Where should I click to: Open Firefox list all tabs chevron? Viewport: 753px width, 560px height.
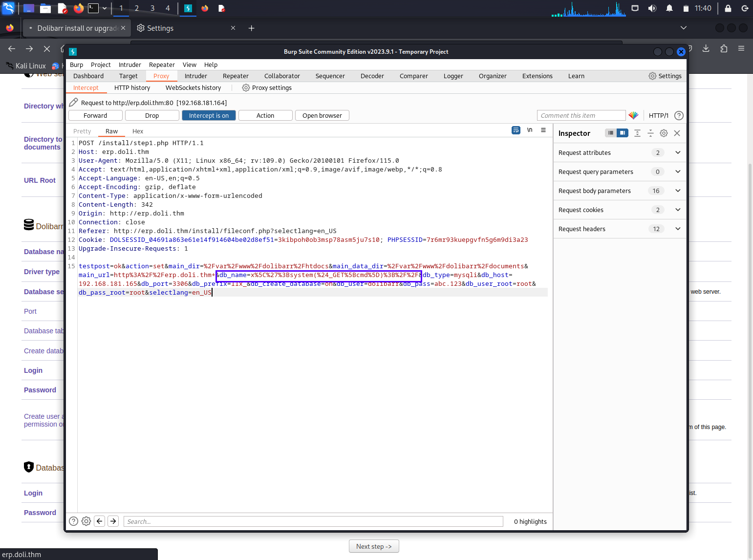(684, 28)
